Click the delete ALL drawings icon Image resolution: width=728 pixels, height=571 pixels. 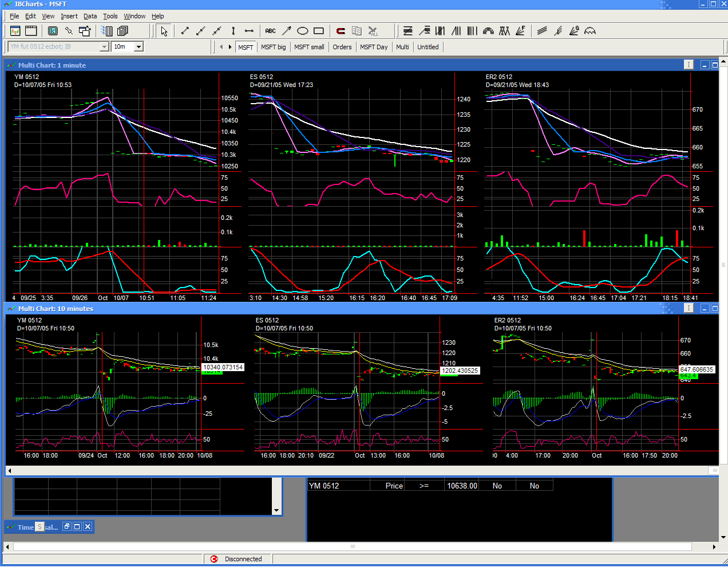click(373, 31)
